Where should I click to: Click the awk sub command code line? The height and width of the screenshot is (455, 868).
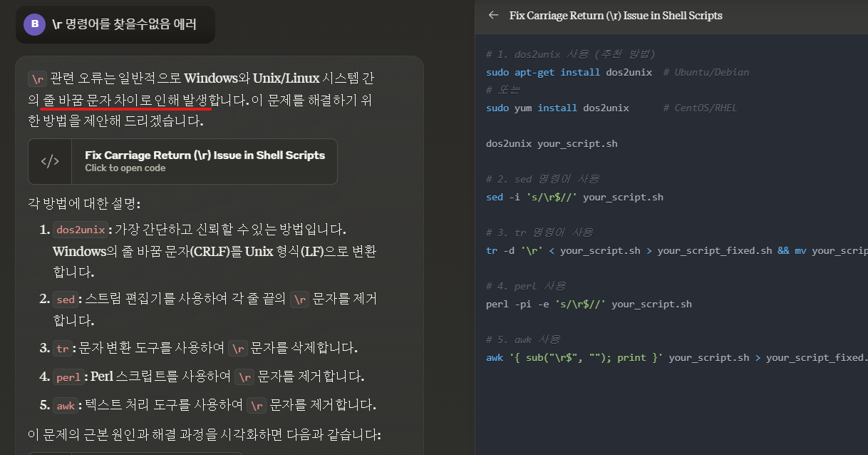676,357
